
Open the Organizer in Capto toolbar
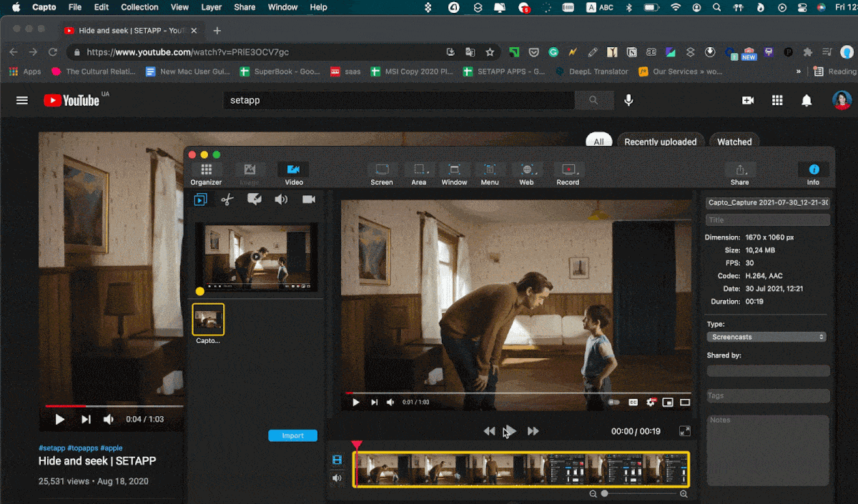coord(206,174)
